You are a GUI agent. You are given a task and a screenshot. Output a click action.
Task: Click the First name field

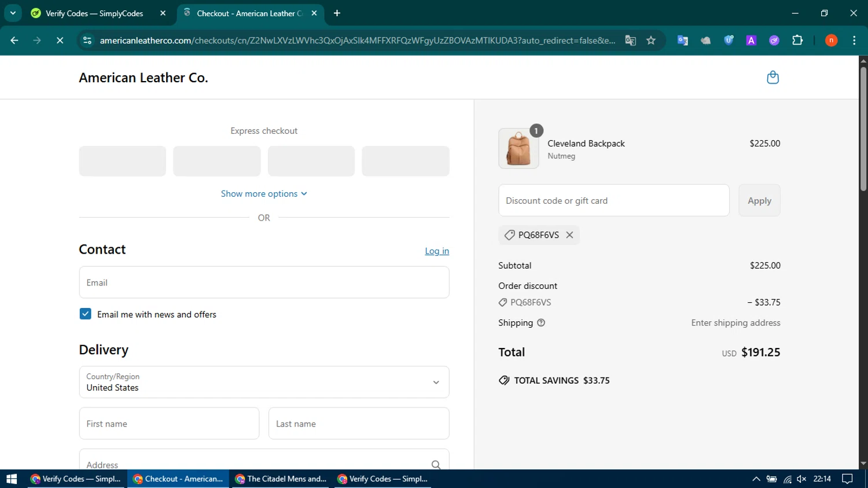pyautogui.click(x=169, y=423)
